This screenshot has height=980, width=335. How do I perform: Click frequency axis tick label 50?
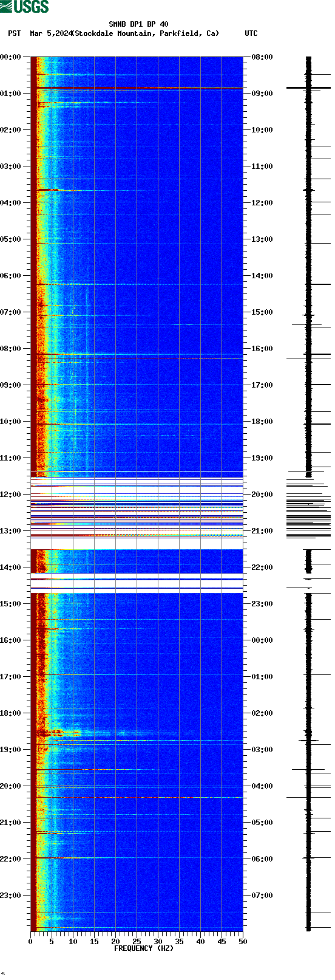click(x=243, y=942)
